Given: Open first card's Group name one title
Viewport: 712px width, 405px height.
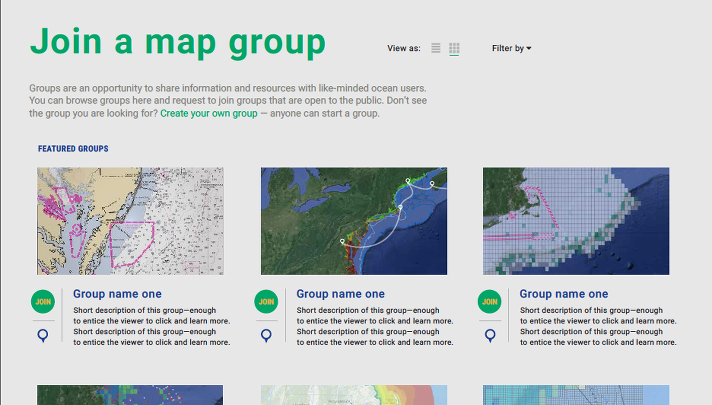Looking at the screenshot, I should point(117,294).
